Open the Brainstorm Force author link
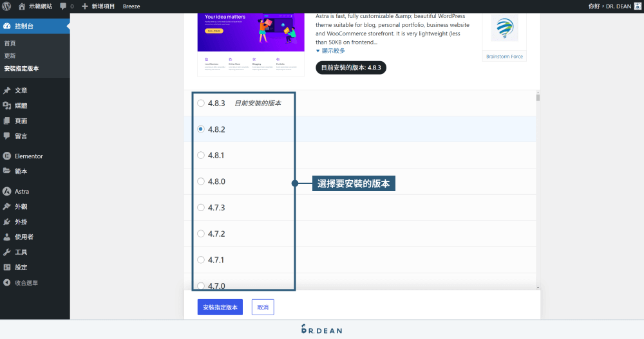The width and height of the screenshot is (644, 339). (x=504, y=57)
